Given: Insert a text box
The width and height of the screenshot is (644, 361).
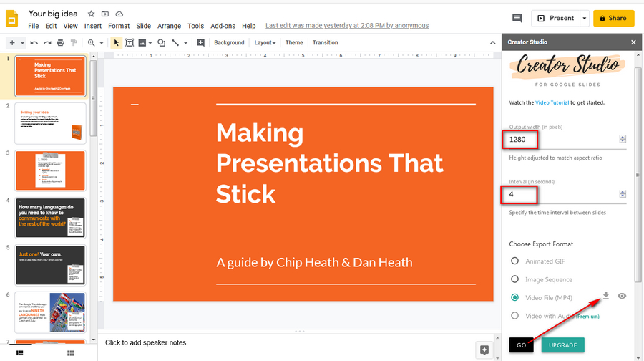Looking at the screenshot, I should [130, 43].
